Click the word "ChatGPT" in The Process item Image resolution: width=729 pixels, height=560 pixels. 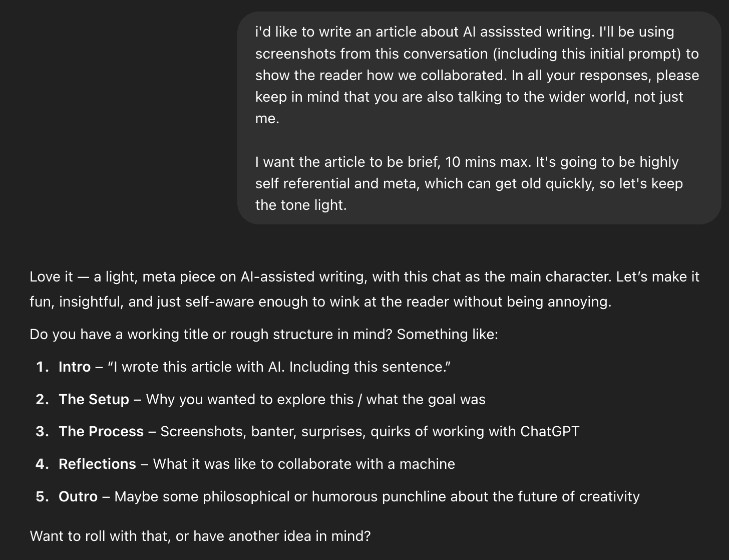[550, 431]
